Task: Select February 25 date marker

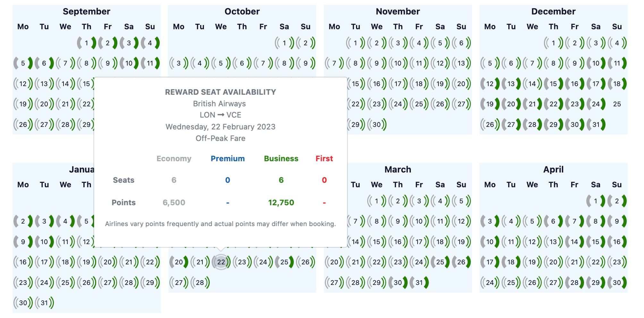Action: tap(284, 262)
